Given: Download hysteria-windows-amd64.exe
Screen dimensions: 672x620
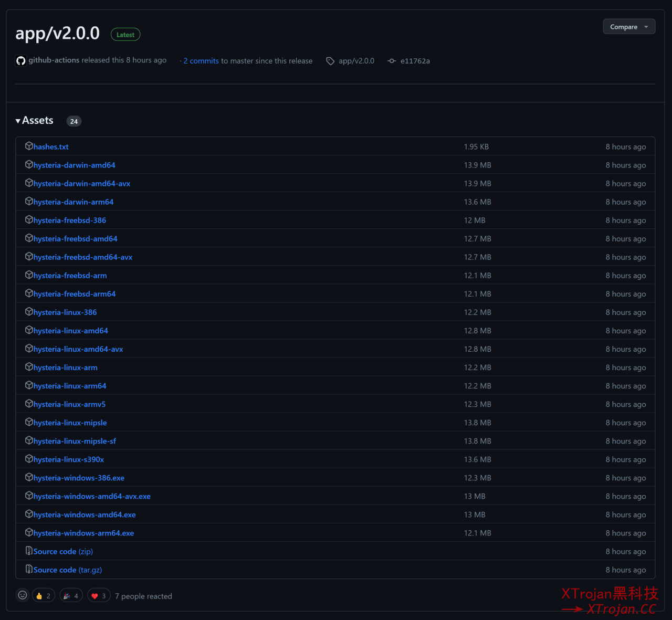Looking at the screenshot, I should pos(85,515).
